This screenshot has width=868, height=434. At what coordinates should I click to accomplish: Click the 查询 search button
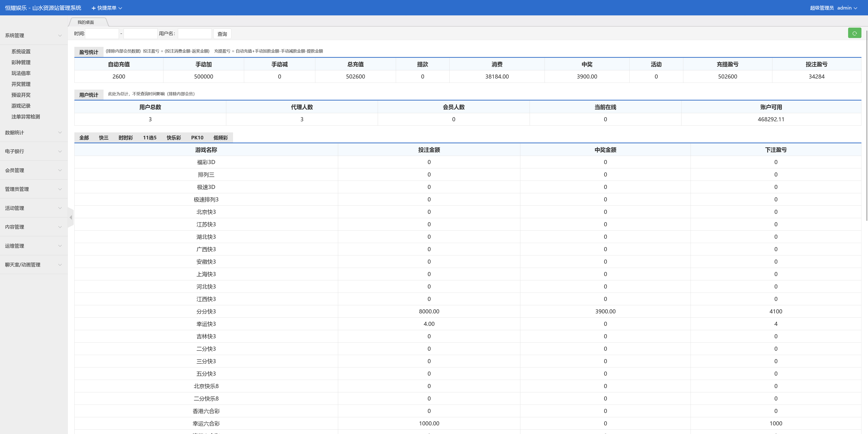(222, 34)
